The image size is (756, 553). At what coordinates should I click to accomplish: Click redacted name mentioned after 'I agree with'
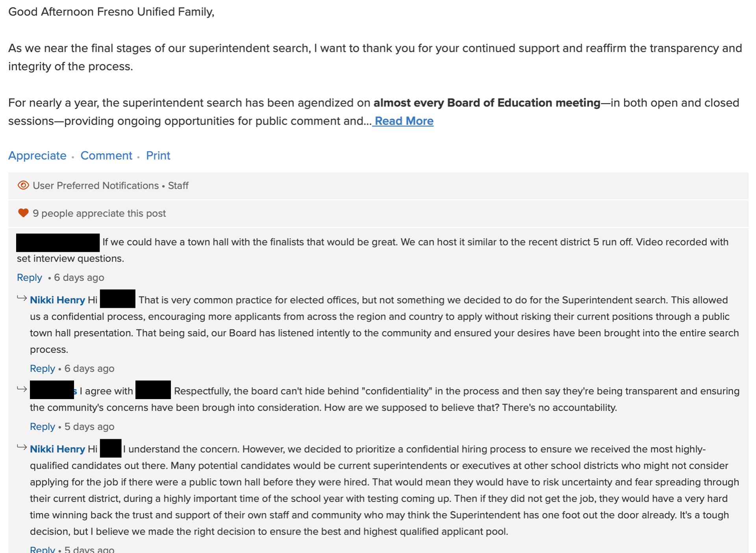pos(153,390)
